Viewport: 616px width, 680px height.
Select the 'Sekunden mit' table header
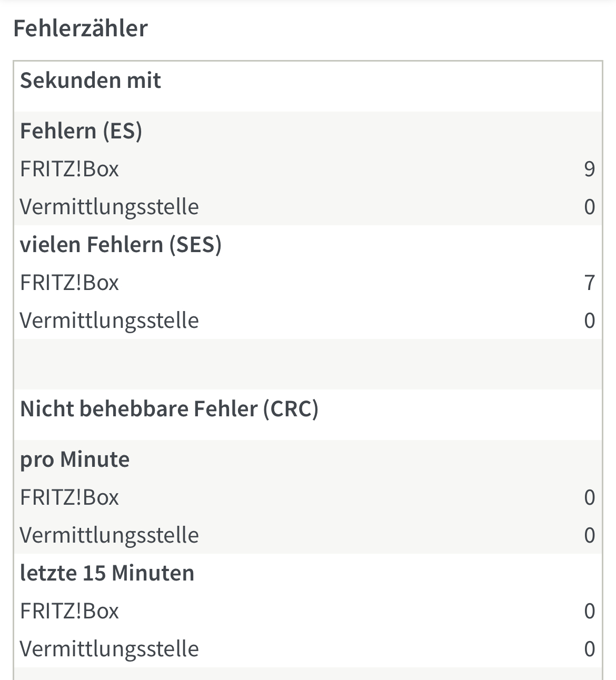[x=91, y=81]
